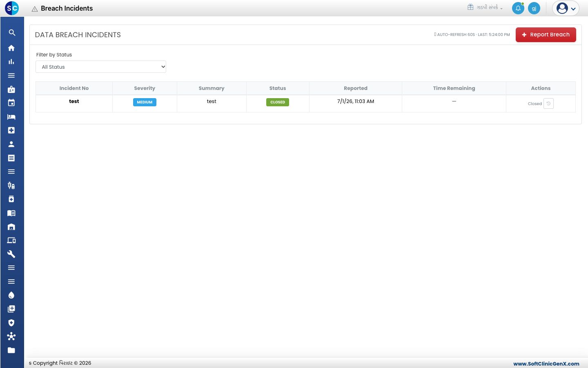Click the Reported column header
588x368 pixels.
pos(356,88)
